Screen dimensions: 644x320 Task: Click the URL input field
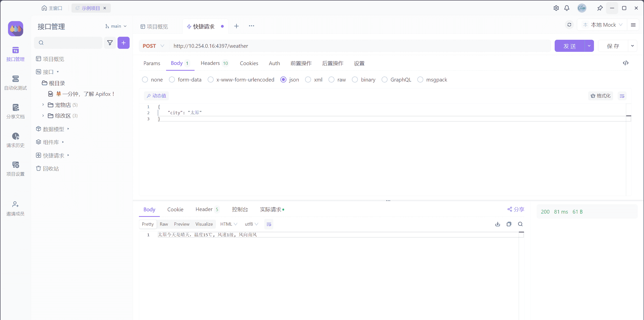(302, 46)
